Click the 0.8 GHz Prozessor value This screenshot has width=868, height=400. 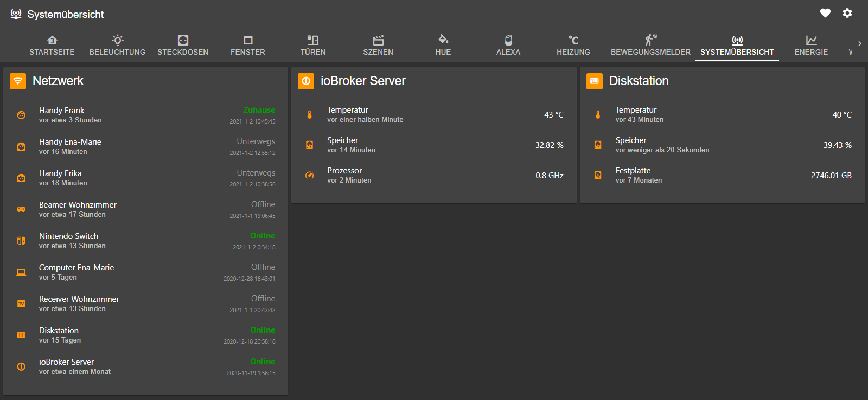click(550, 176)
